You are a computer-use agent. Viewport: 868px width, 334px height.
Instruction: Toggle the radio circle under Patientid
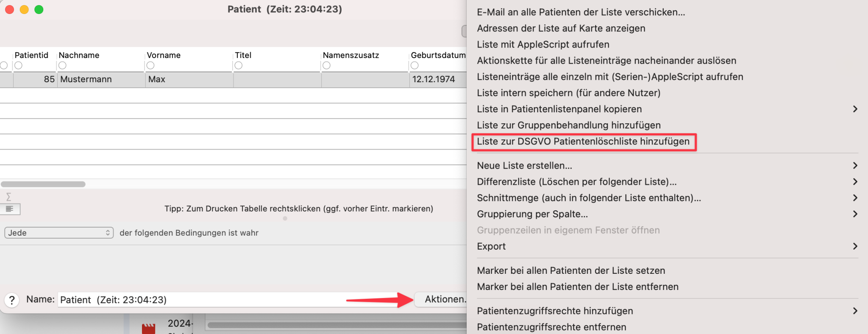pos(18,65)
